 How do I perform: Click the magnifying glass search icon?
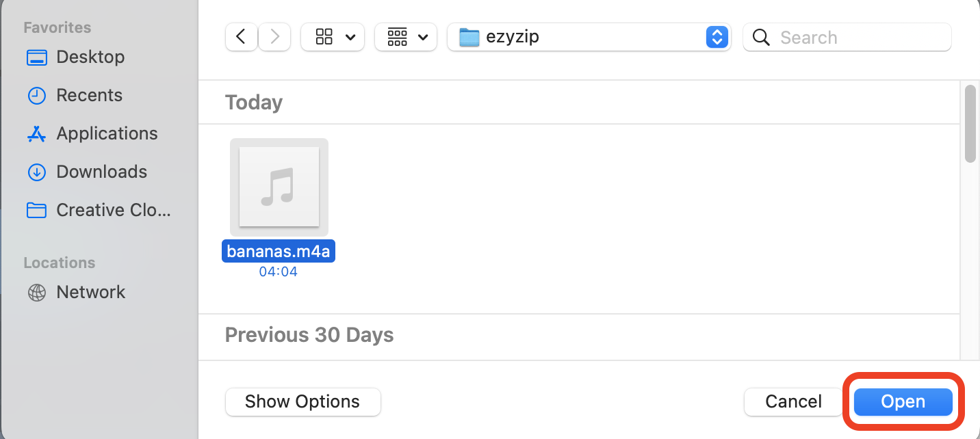[x=761, y=38]
